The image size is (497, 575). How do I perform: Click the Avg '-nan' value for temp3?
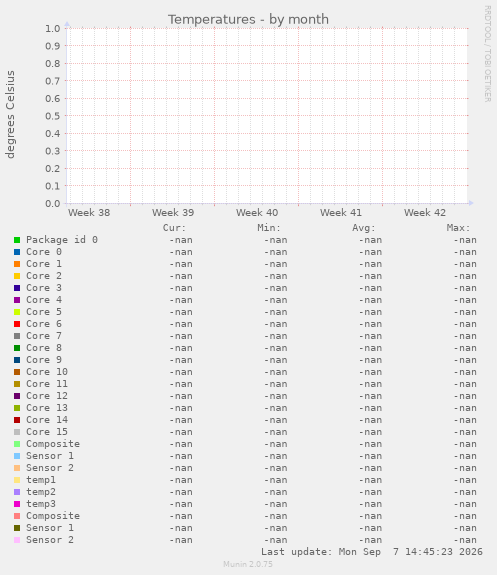tap(370, 504)
